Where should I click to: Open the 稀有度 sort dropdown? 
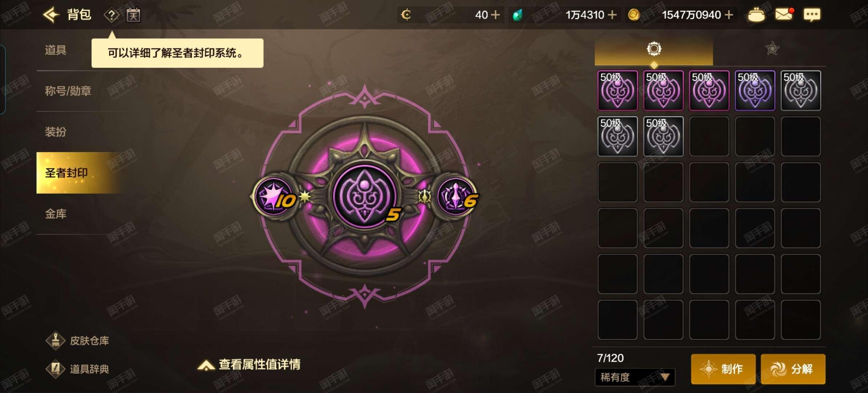click(635, 377)
